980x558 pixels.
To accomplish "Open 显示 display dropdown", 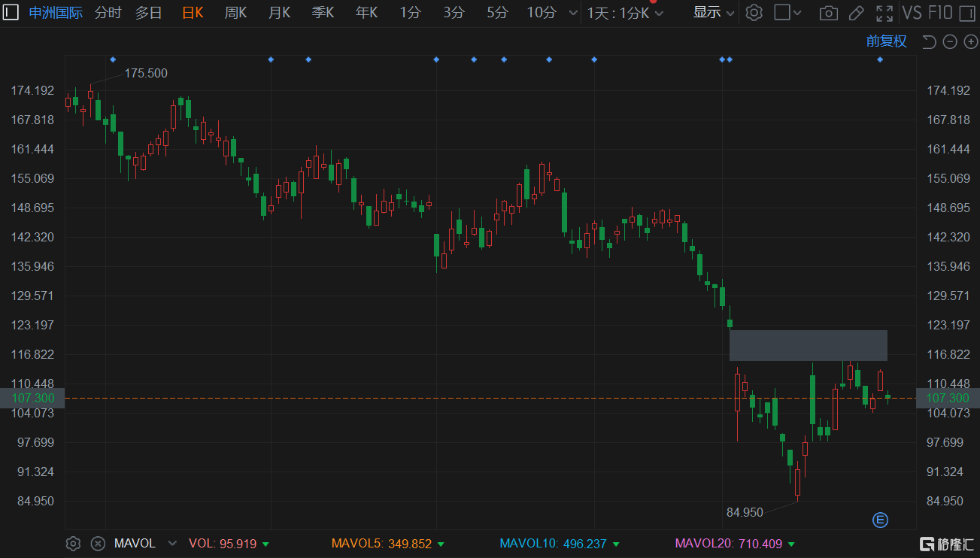I will (x=714, y=13).
